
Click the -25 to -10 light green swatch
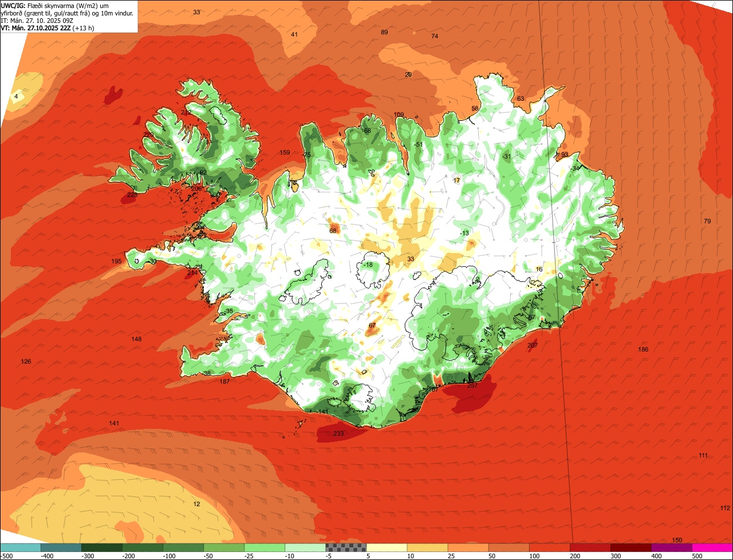[x=265, y=547]
